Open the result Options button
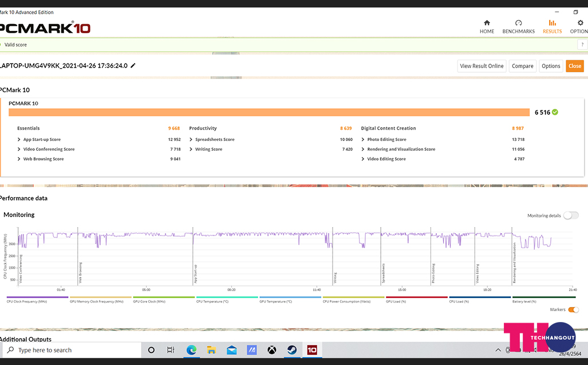 (x=551, y=66)
